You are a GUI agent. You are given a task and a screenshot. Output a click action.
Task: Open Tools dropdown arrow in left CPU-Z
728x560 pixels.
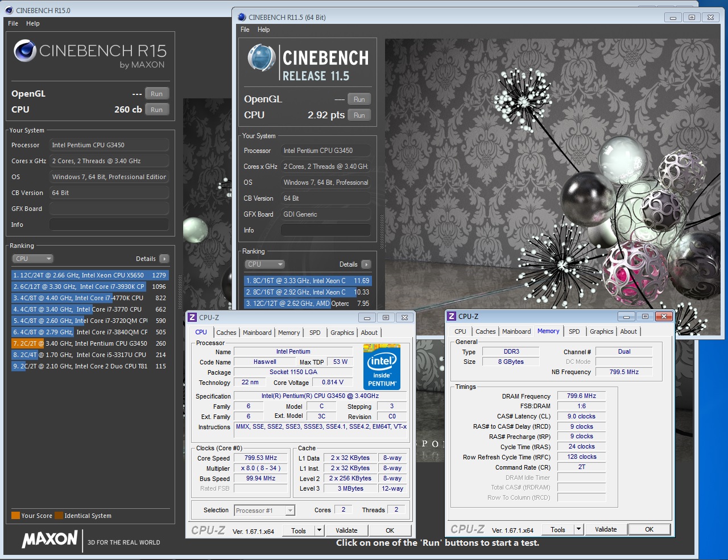pos(319,530)
